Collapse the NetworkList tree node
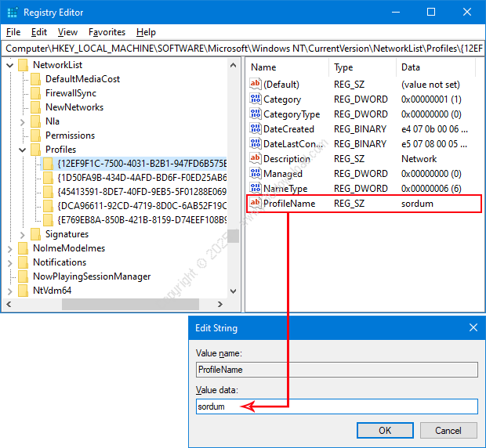Viewport: 486px width, 448px height. (x=9, y=65)
